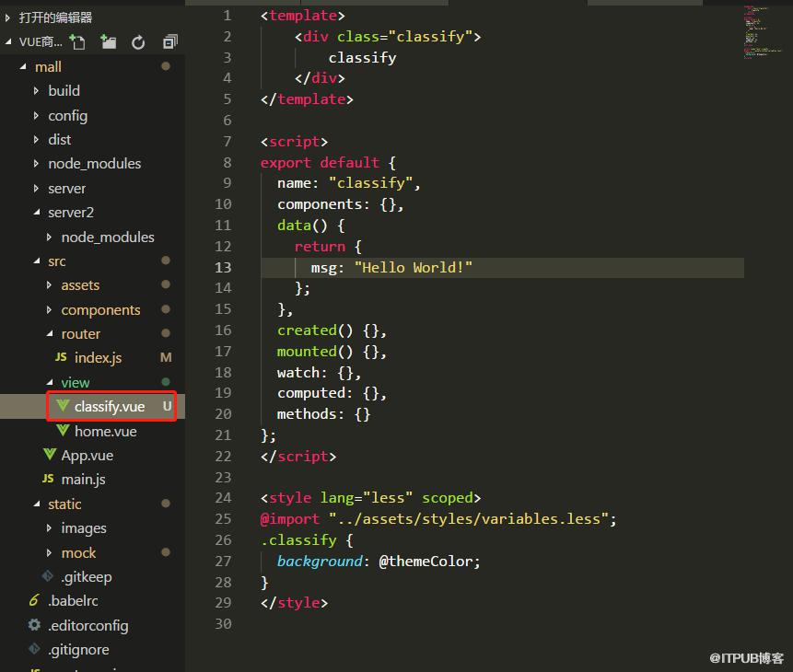Expand the config folder arrow
Viewport: 793px width, 672px height.
click(36, 115)
